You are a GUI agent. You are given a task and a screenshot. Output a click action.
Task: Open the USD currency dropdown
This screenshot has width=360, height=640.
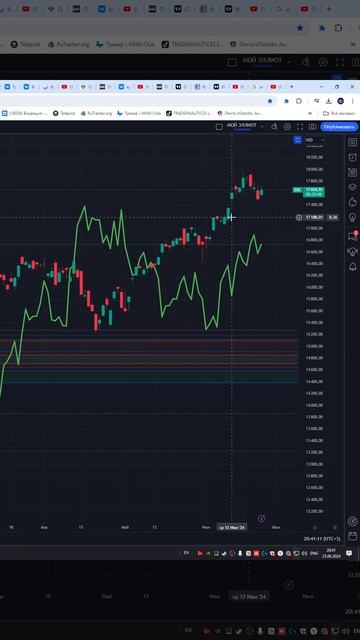314,140
